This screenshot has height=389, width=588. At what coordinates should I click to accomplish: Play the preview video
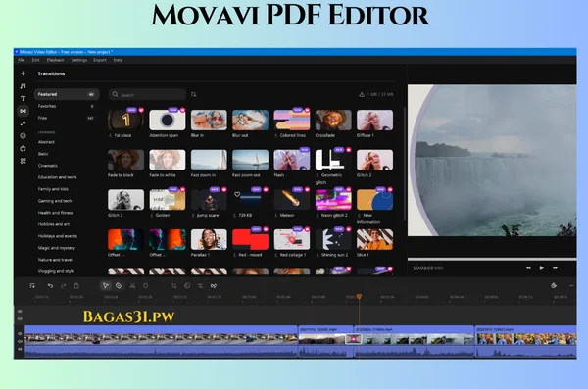coord(542,267)
